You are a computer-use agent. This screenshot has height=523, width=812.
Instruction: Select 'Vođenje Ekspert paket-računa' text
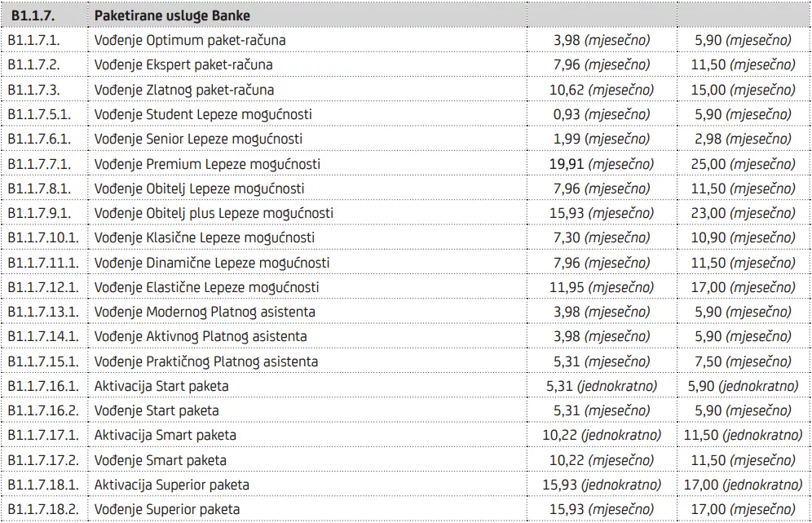point(183,64)
